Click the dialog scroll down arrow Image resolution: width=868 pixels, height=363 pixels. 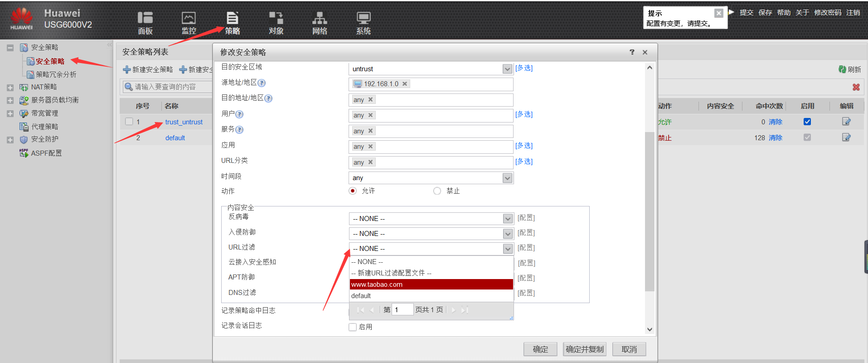(x=650, y=329)
